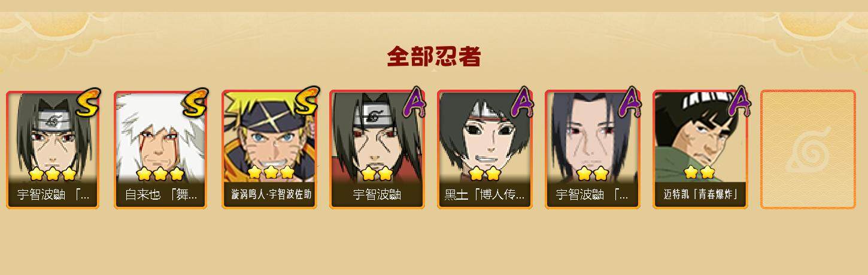Open the 迈特凯「青春爆炸」 name label

(700, 195)
